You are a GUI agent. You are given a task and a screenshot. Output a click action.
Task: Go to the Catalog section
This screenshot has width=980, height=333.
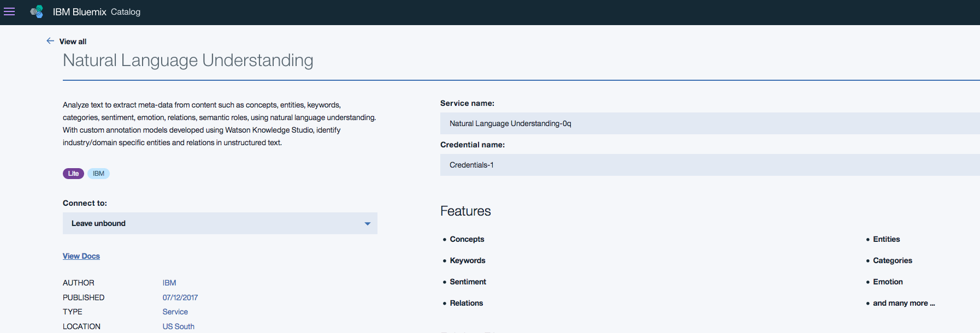126,12
